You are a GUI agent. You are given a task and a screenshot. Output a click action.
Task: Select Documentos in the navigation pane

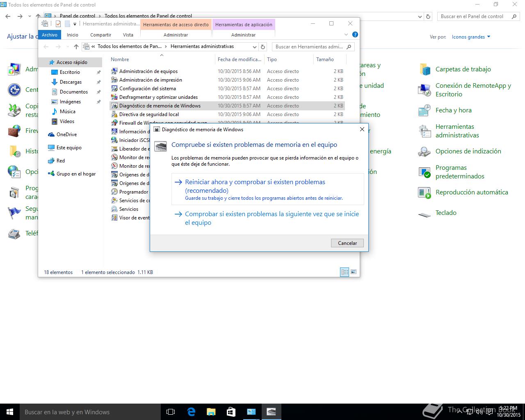point(74,92)
